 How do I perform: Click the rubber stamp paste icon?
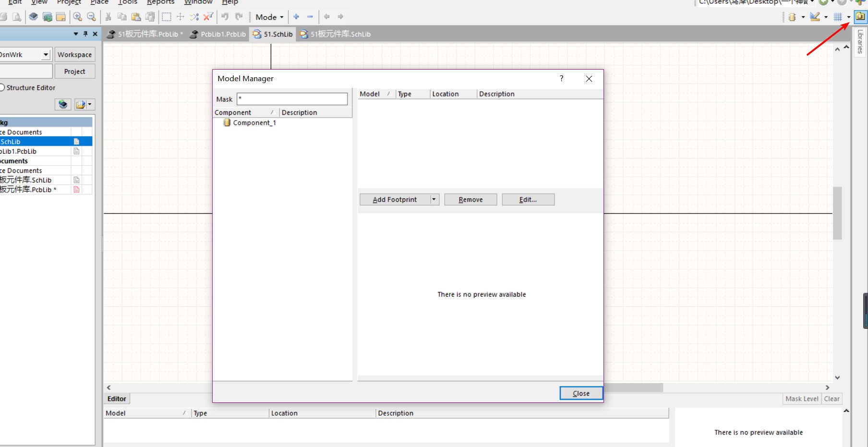point(150,17)
